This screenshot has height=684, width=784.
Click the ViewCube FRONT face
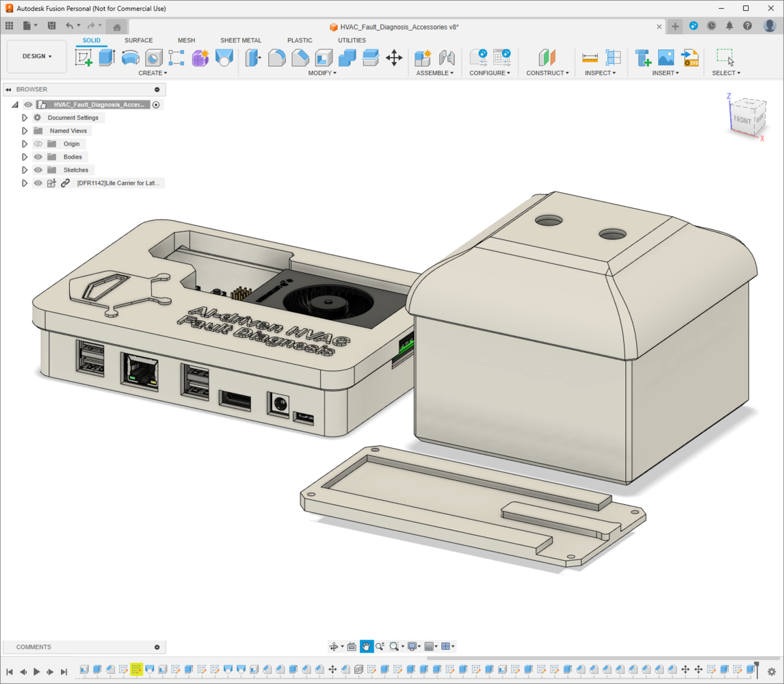pyautogui.click(x=742, y=120)
